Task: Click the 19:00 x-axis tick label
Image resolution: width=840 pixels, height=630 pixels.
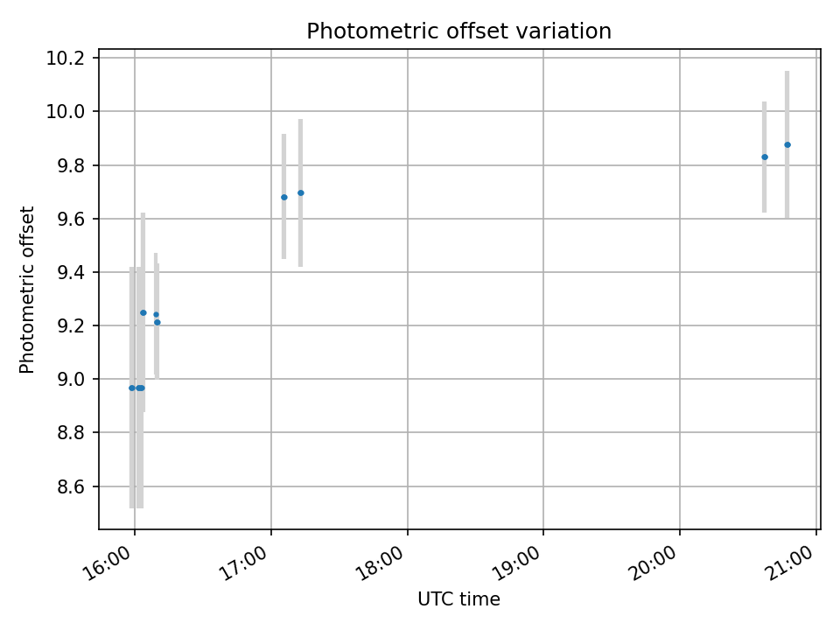Action: [x=517, y=563]
